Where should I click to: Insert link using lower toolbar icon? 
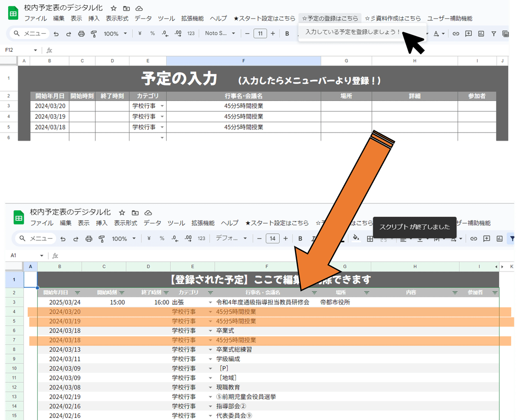474,238
